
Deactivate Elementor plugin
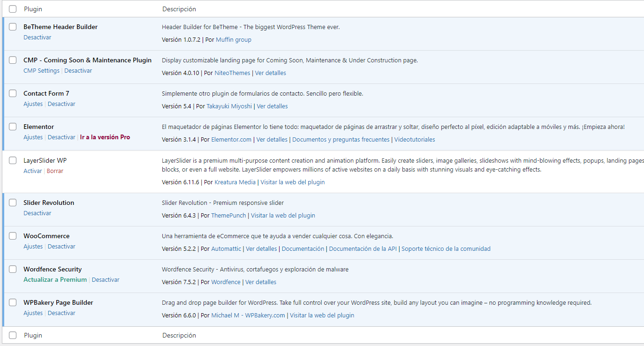61,137
